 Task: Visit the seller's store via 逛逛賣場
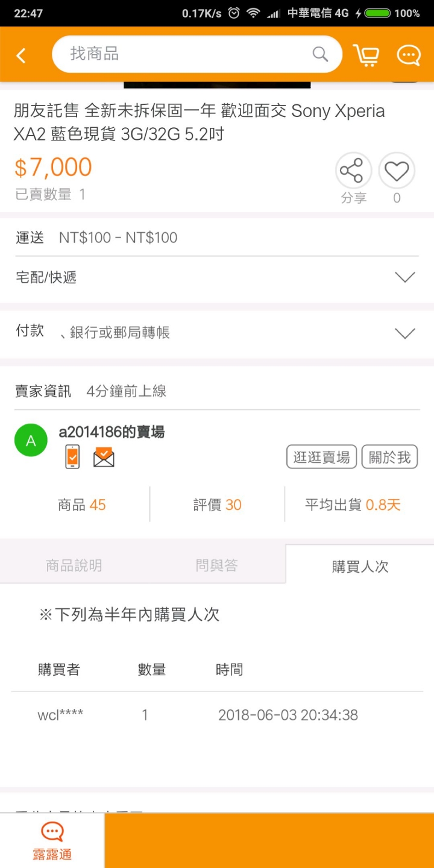(x=322, y=458)
